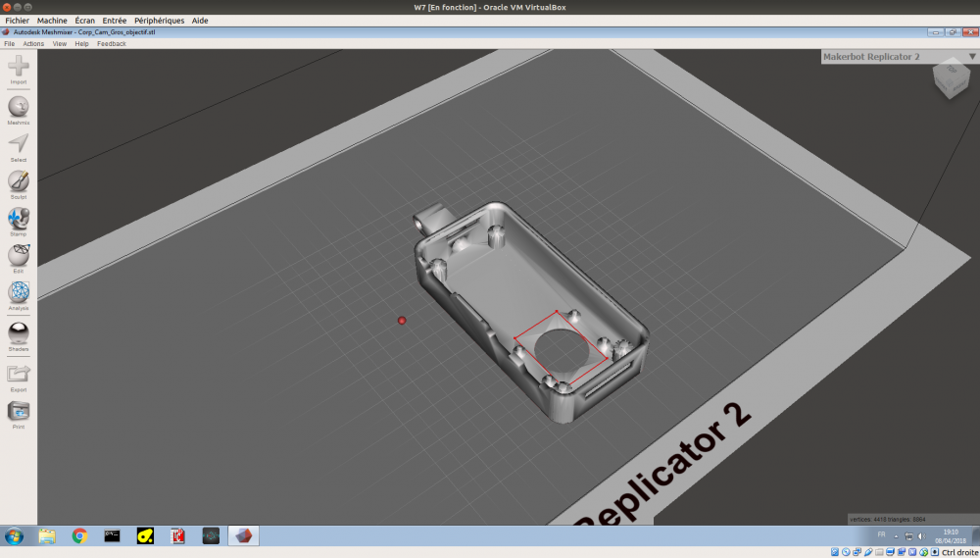Open VirtualBox Fichier menu
Viewport: 980px width, 558px height.
pos(18,21)
